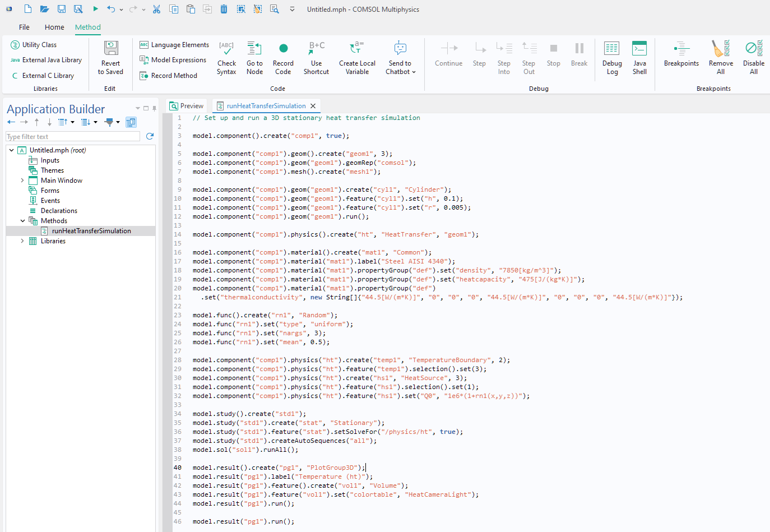Viewport: 770px width, 532px height.
Task: Click the Breakpoints button
Action: tap(681, 54)
